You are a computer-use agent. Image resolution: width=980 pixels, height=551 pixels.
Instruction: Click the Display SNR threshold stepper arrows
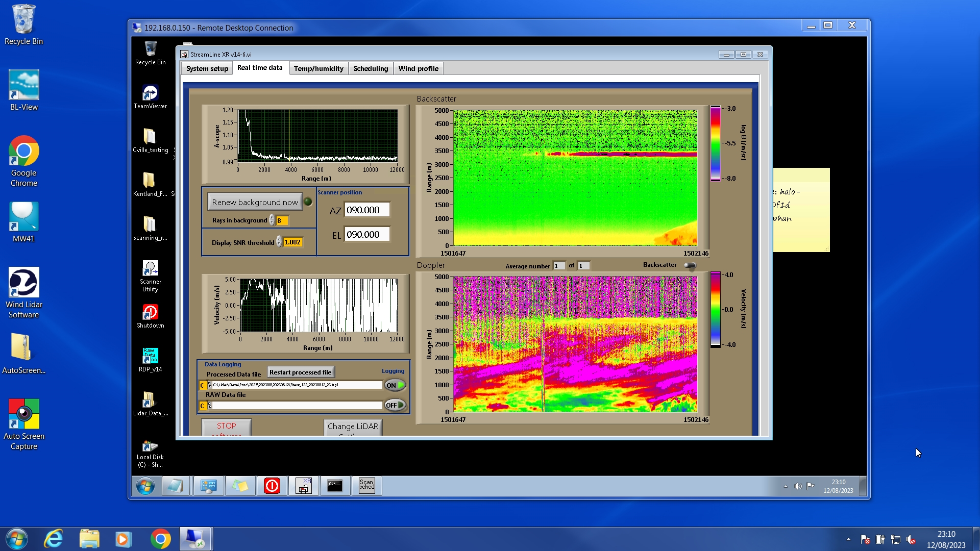(x=279, y=242)
